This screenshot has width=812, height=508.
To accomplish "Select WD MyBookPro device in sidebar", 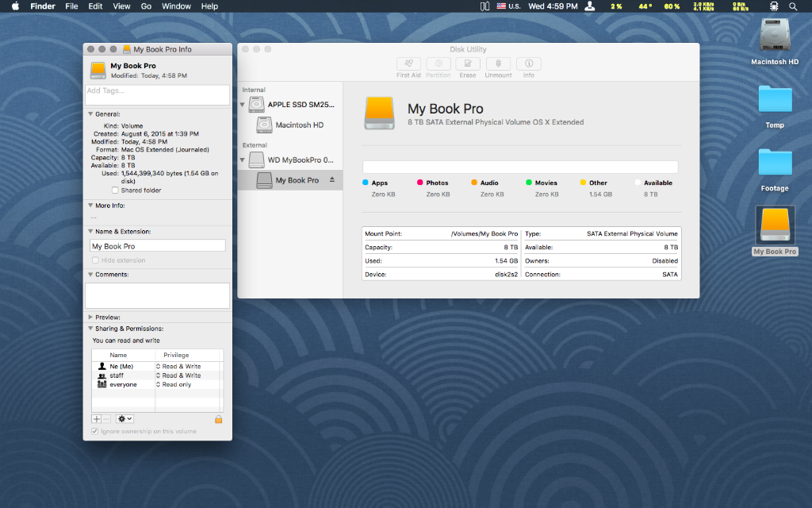I will [x=292, y=160].
